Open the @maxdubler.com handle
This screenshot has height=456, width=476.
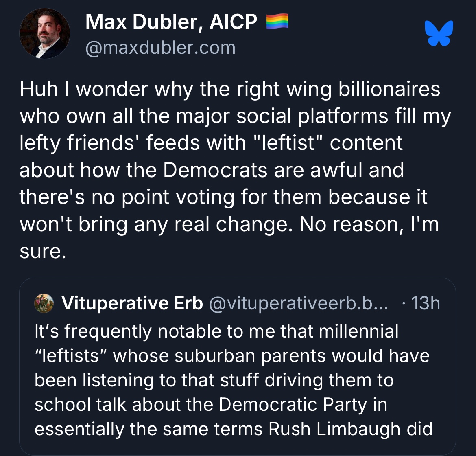pos(160,48)
